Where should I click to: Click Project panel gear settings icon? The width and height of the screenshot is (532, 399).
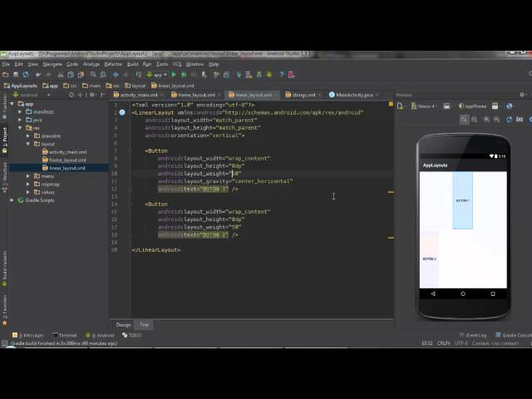(x=92, y=95)
